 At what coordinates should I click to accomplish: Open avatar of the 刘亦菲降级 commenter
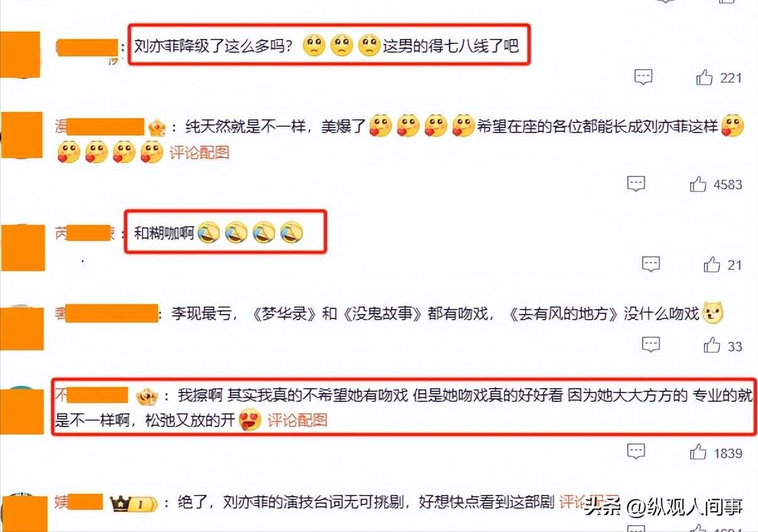tap(20, 55)
